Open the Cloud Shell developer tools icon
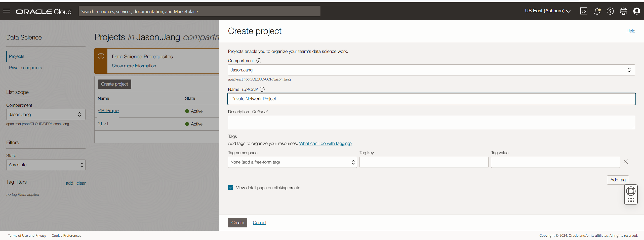This screenshot has height=240, width=644. pos(584,11)
